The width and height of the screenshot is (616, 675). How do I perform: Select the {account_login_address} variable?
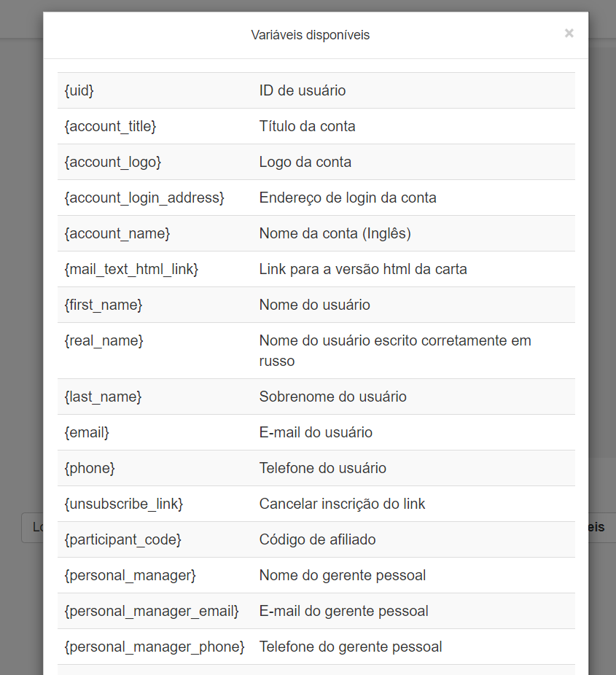point(144,198)
